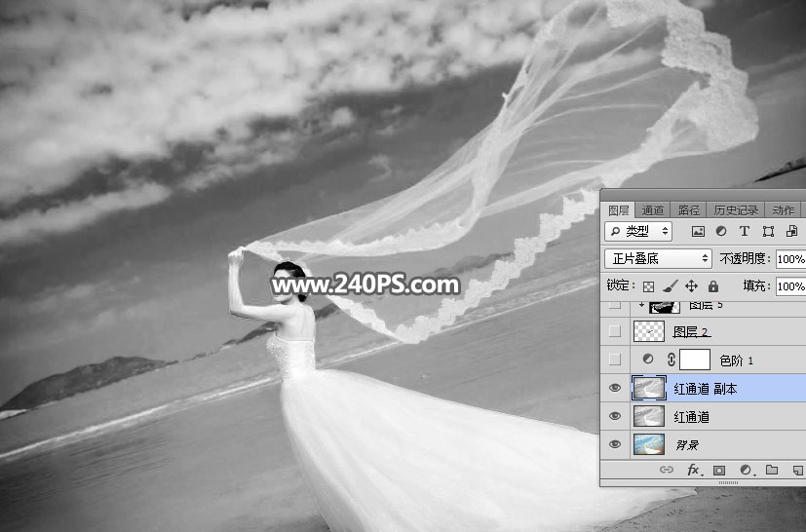The height and width of the screenshot is (532, 806).
Task: Select the 红通道 layer name
Action: tap(691, 417)
